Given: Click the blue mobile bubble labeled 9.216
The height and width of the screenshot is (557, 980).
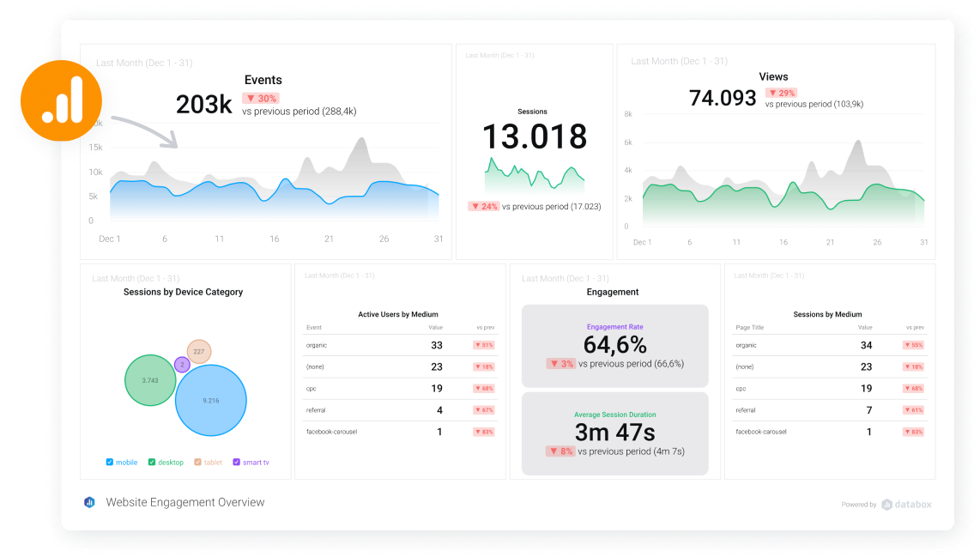Looking at the screenshot, I should point(210,400).
